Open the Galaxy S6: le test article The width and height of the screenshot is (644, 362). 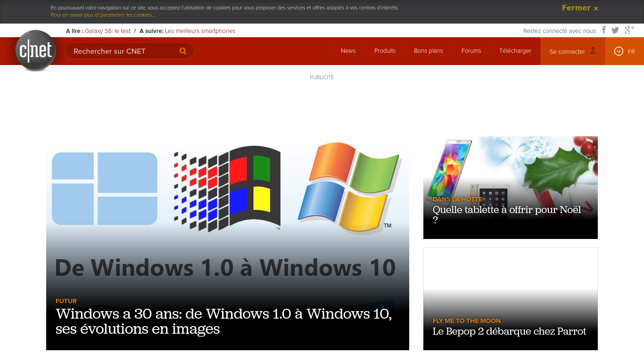point(108,31)
